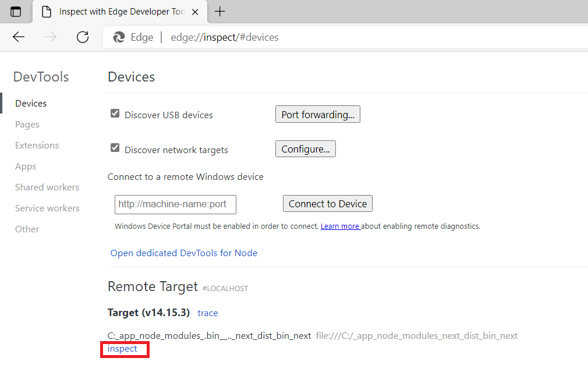
Task: Close the Inspect with Edge Developer Tools tab
Action: (195, 12)
